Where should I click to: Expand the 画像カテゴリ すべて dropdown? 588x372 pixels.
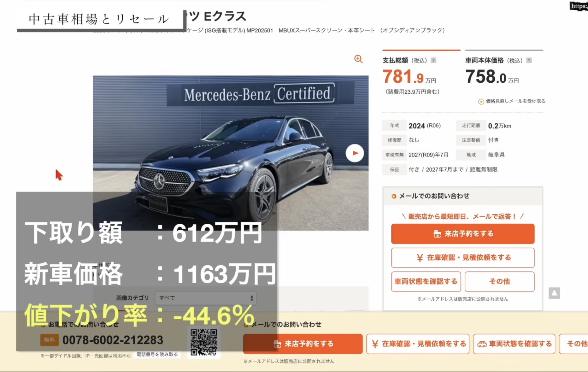coord(205,298)
